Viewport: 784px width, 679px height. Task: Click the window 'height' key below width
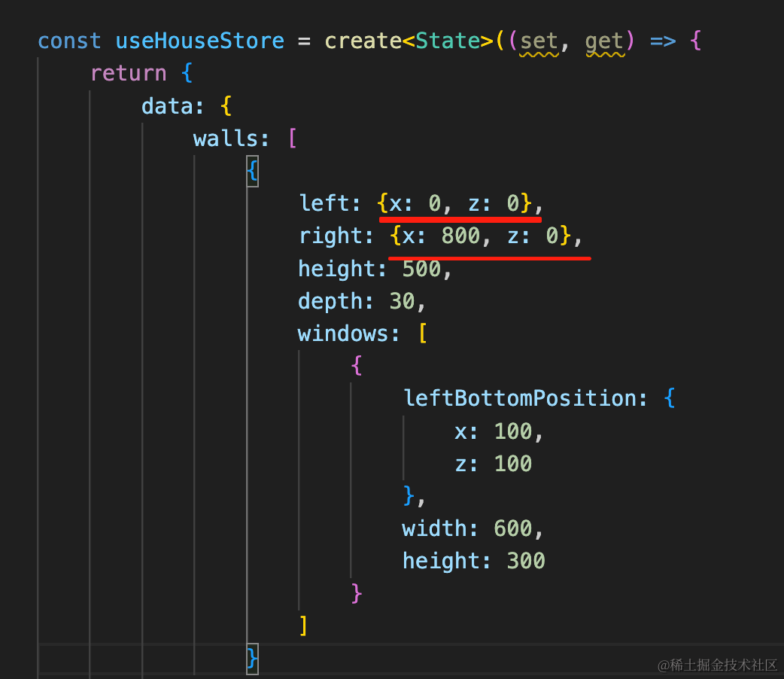440,561
